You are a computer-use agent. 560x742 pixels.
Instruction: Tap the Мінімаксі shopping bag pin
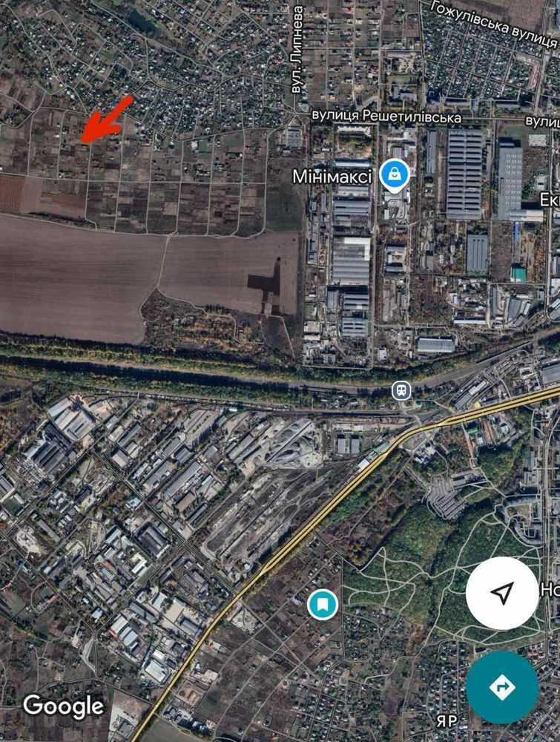coord(395,175)
